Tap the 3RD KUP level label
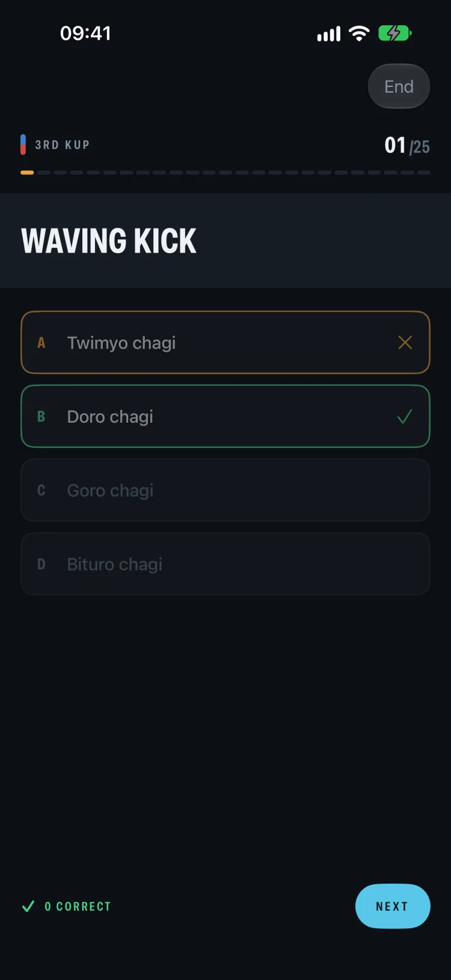The height and width of the screenshot is (980, 451). [63, 145]
